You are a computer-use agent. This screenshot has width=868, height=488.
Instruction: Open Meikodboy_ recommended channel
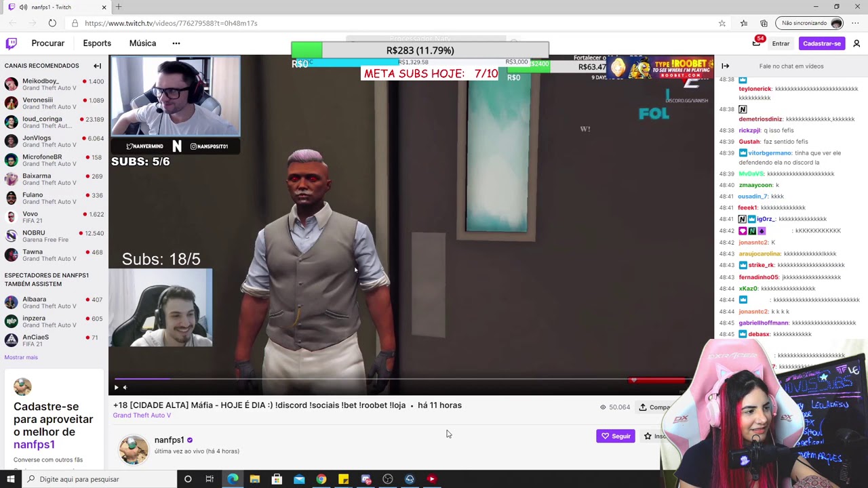click(54, 84)
